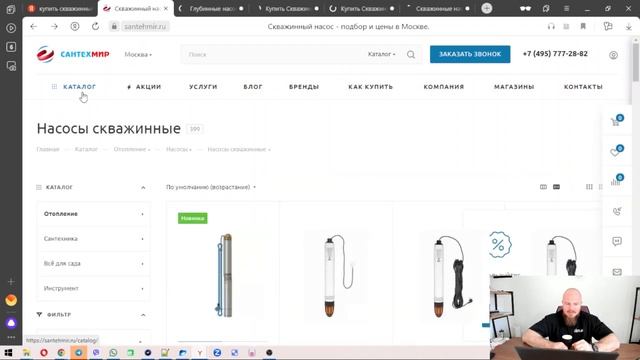
Task: Go to Насосы breadcrumb link
Action: 178,149
